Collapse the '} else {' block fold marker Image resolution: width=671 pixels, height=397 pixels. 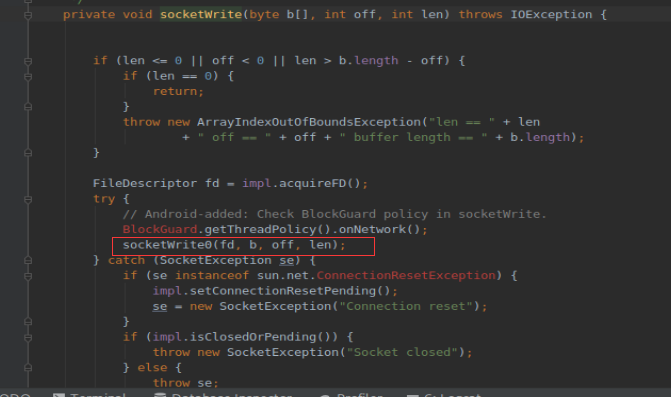click(28, 368)
